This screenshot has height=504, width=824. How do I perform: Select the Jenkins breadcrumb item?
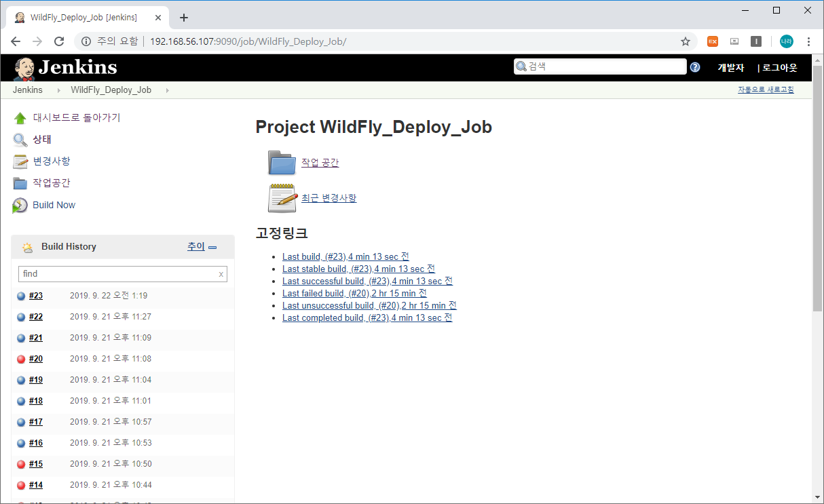click(x=27, y=90)
